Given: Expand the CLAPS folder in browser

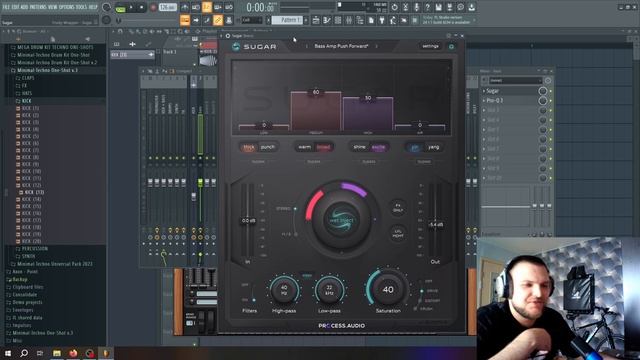Looking at the screenshot, I should tap(28, 78).
